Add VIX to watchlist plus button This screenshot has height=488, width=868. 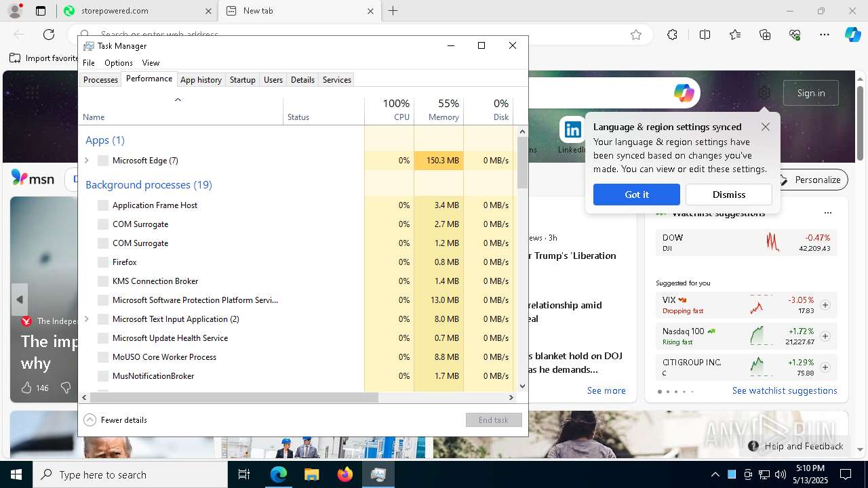825,305
